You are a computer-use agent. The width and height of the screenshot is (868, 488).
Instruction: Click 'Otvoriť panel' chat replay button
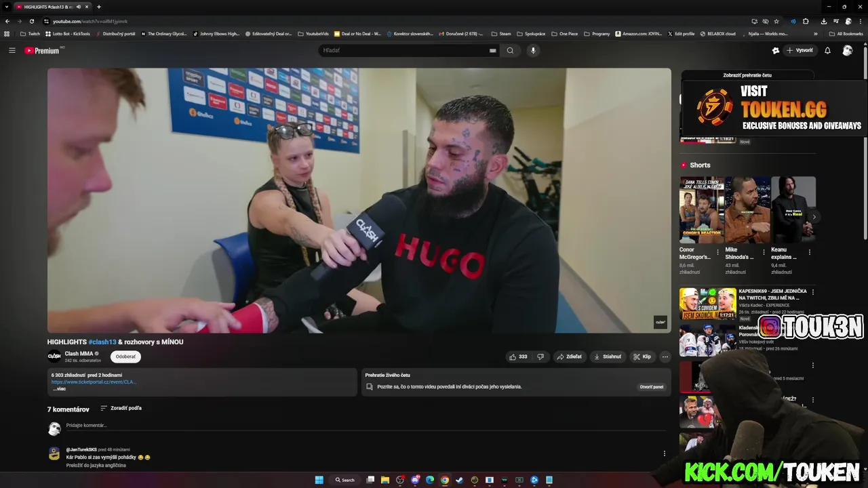[652, 387]
